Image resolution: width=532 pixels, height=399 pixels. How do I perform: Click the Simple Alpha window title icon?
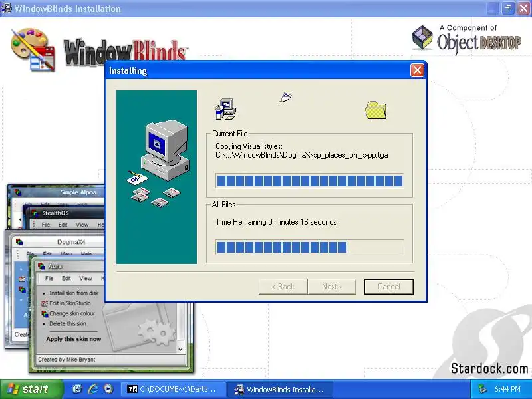tap(18, 192)
